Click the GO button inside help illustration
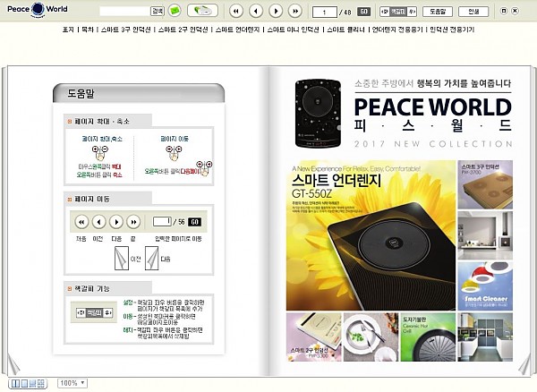Image resolution: width=537 pixels, height=392 pixels. tap(194, 222)
